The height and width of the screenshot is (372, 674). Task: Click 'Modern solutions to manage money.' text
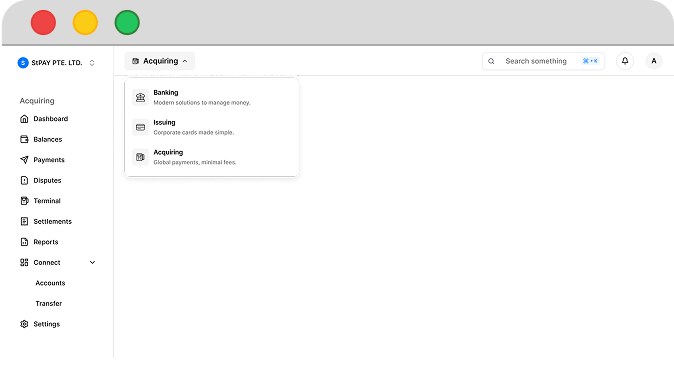click(x=202, y=103)
